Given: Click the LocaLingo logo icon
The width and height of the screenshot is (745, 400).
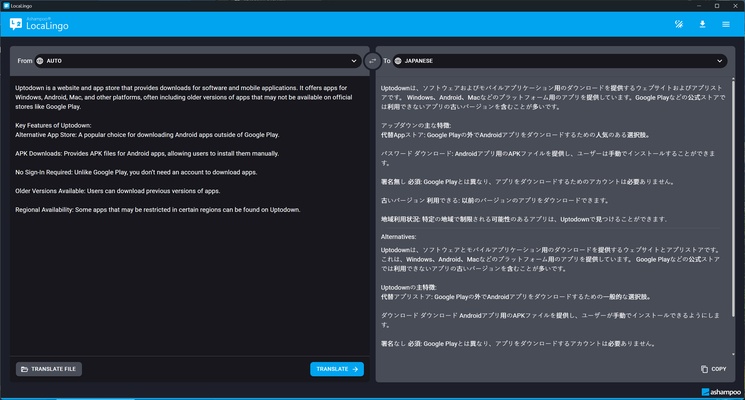Looking at the screenshot, I should pos(16,24).
